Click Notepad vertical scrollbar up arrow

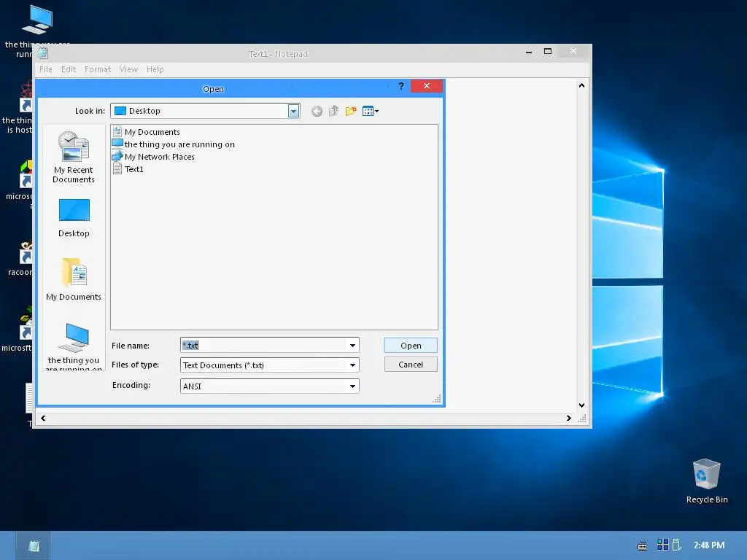point(581,85)
